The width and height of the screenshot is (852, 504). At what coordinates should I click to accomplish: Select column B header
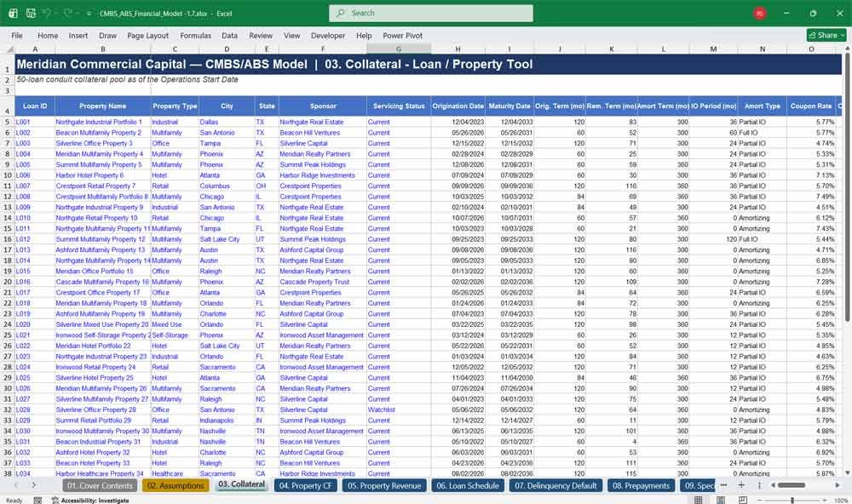pos(103,49)
